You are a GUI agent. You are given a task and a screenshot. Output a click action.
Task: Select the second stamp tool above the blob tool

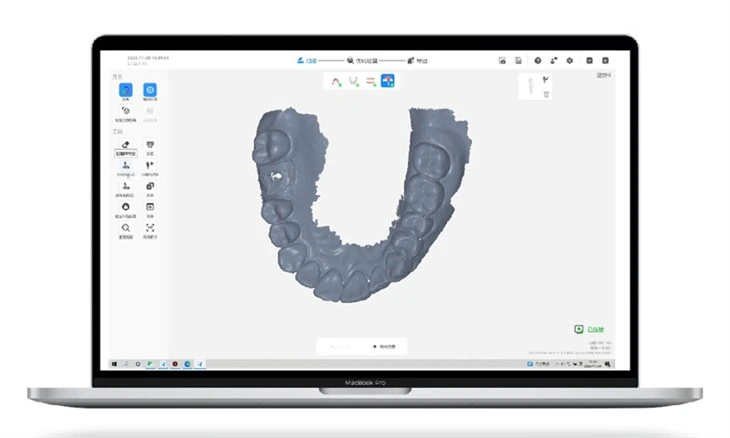[126, 186]
